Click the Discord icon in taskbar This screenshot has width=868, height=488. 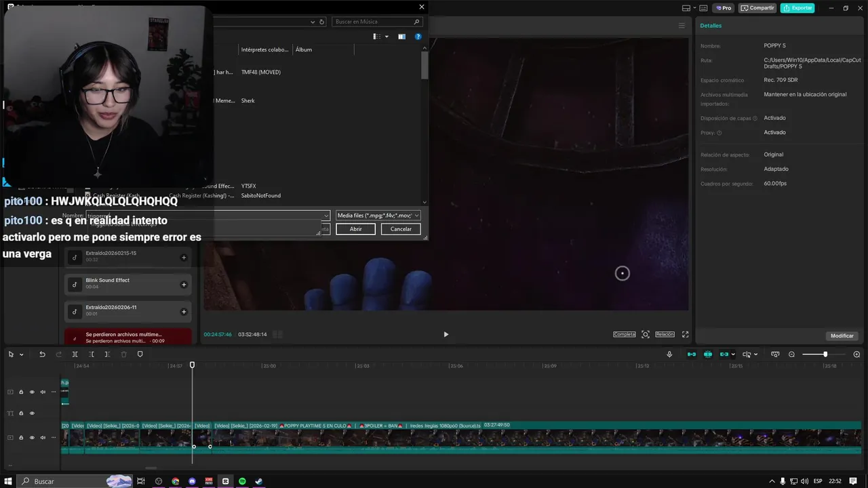click(192, 481)
